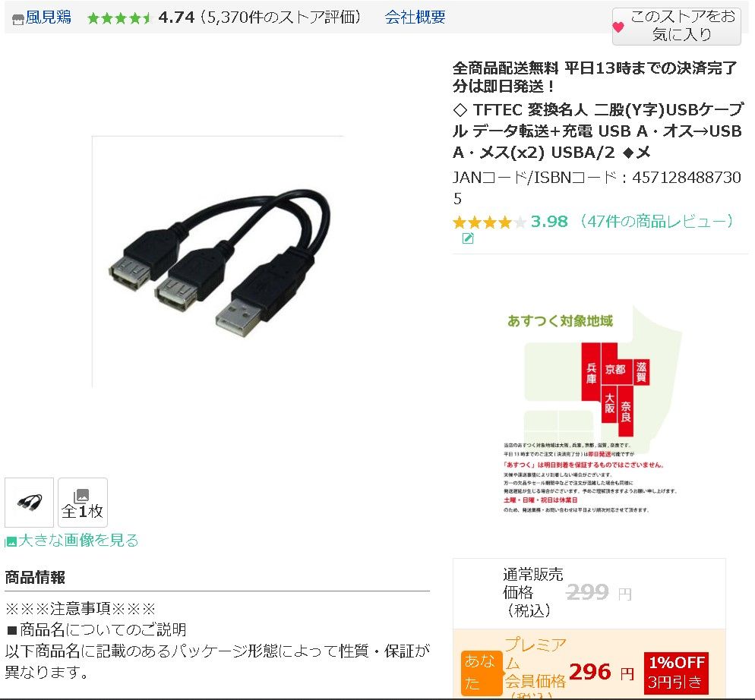Click the green write-review pencil icon
The width and height of the screenshot is (755, 700).
468,238
